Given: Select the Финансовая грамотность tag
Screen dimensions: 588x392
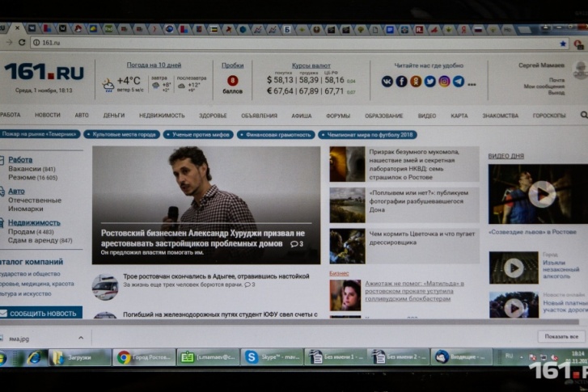Looking at the screenshot, I should [x=276, y=135].
